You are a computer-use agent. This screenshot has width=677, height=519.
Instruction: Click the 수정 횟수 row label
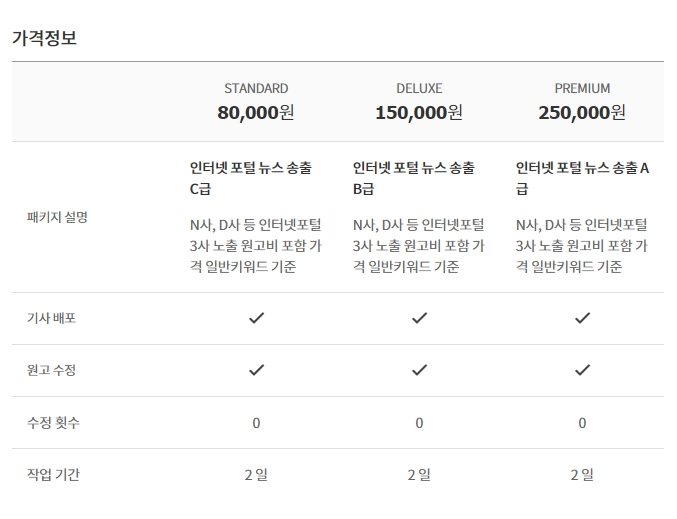[x=53, y=422]
